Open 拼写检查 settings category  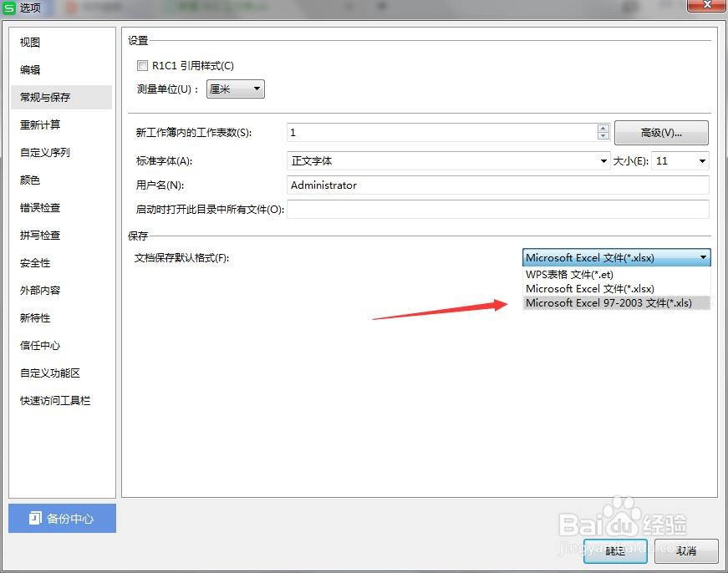(61, 236)
